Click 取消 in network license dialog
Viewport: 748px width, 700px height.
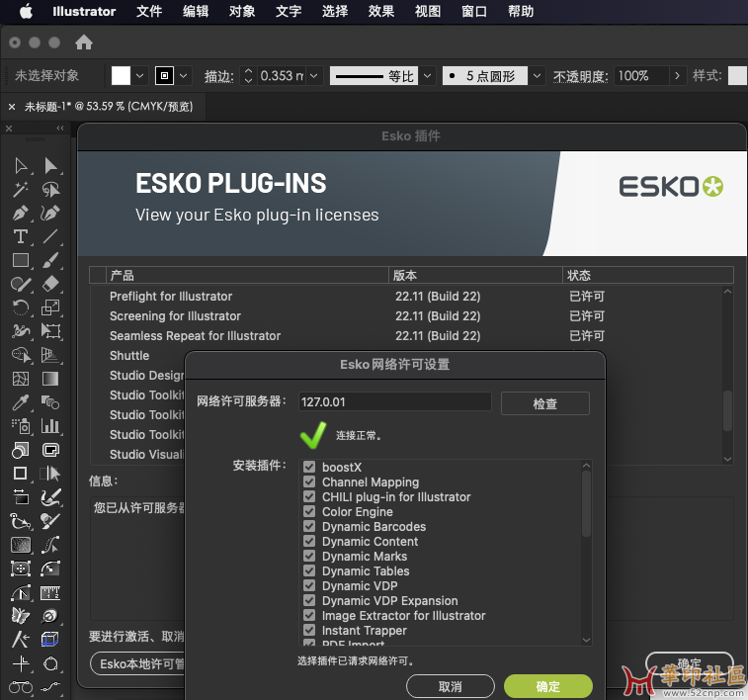pos(451,686)
